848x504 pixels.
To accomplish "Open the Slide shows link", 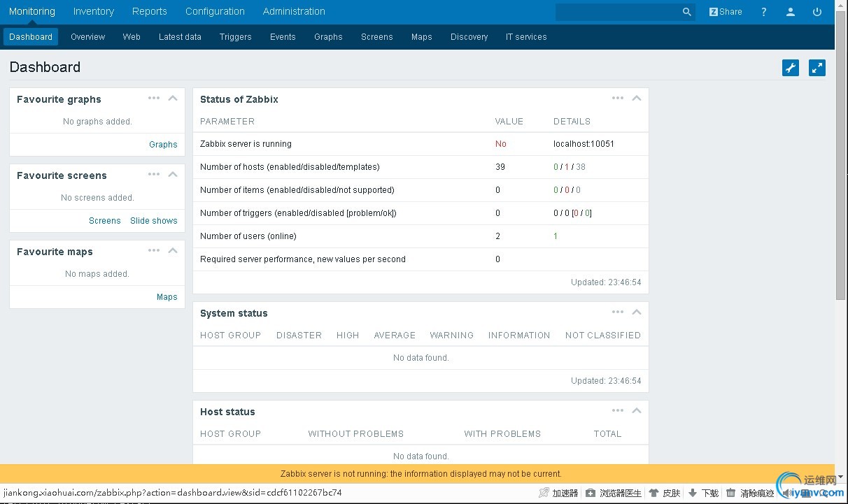I will point(153,221).
